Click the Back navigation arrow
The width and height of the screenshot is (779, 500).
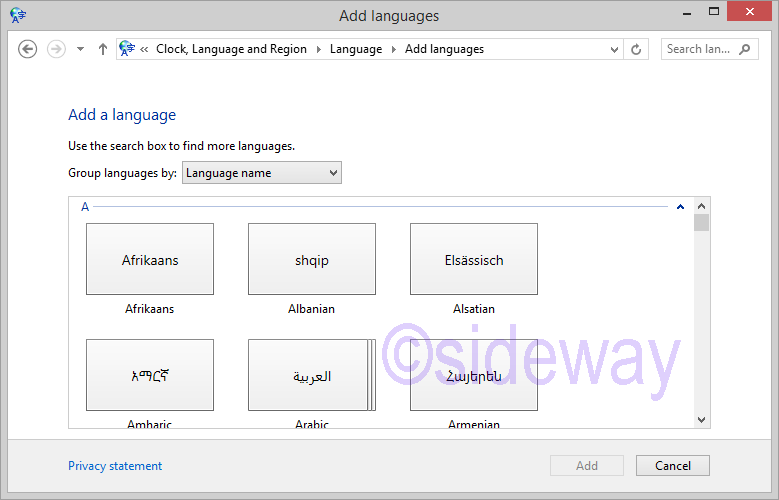click(x=28, y=49)
